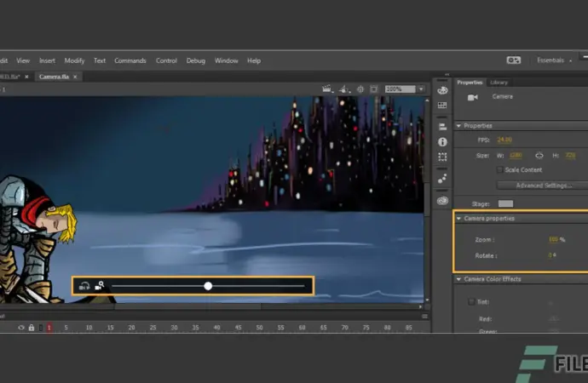The height and width of the screenshot is (383, 588).
Task: Close the document tab beside Camera.fla
Action: coord(26,77)
